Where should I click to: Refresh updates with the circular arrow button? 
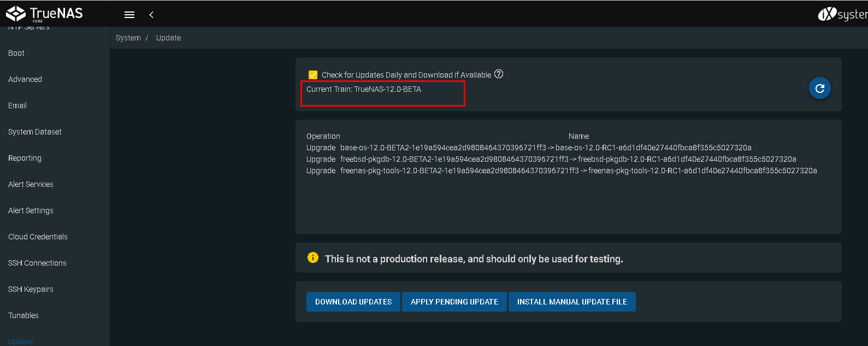[819, 89]
